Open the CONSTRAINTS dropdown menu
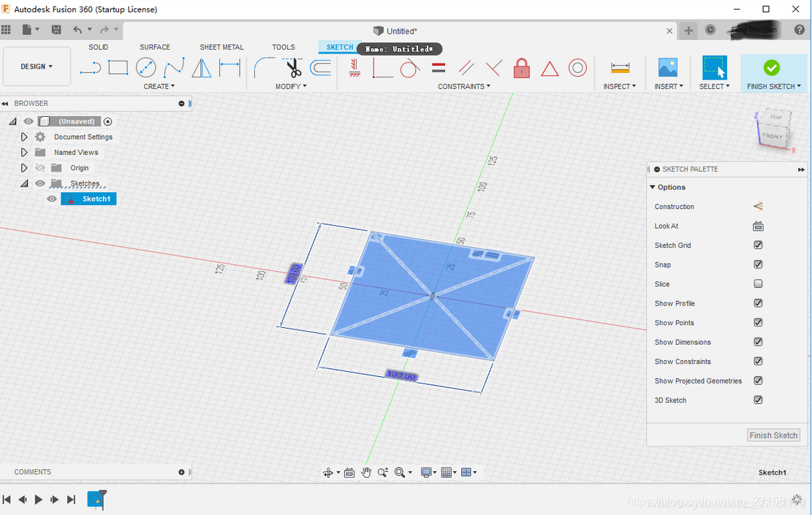 tap(464, 86)
